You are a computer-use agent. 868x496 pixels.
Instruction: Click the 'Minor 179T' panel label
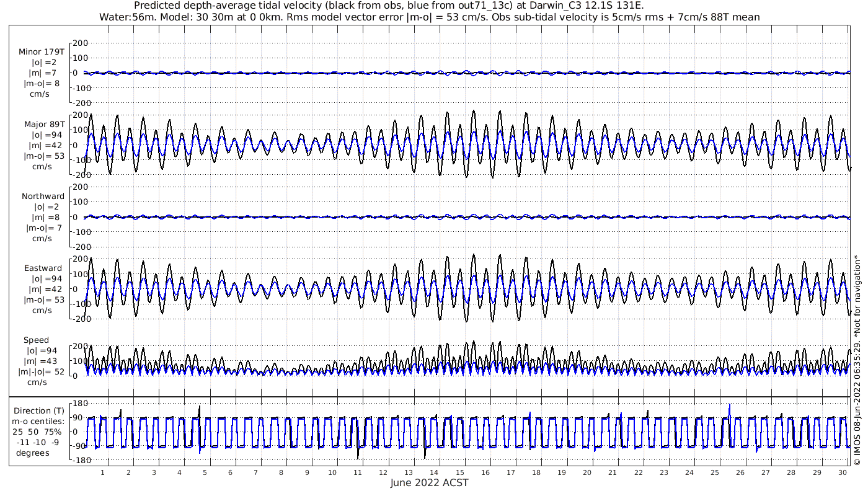[42, 52]
